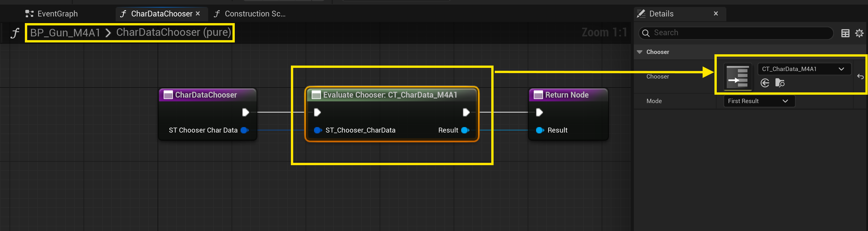Use selected asset from Content Browser arrow
This screenshot has height=231, width=868.
(x=765, y=83)
